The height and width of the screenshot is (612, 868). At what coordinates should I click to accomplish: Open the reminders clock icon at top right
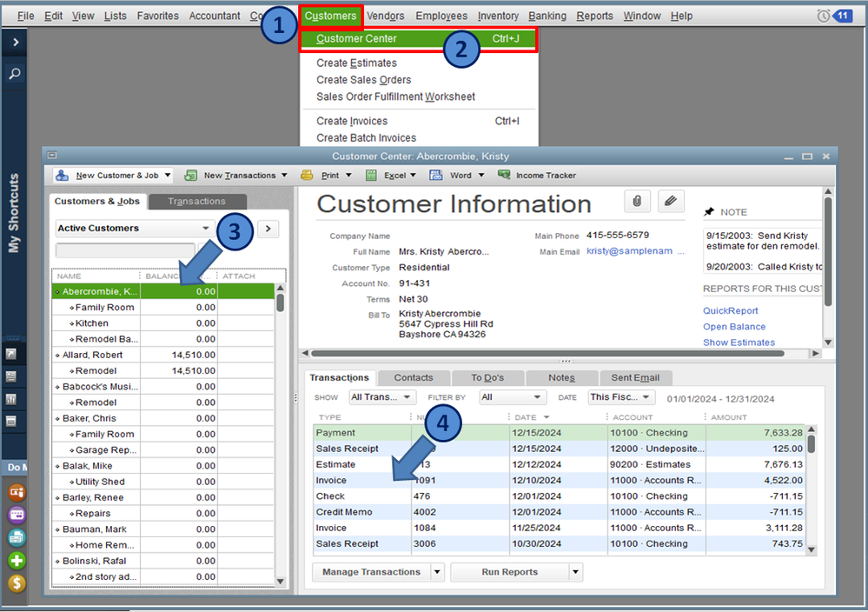[x=823, y=16]
